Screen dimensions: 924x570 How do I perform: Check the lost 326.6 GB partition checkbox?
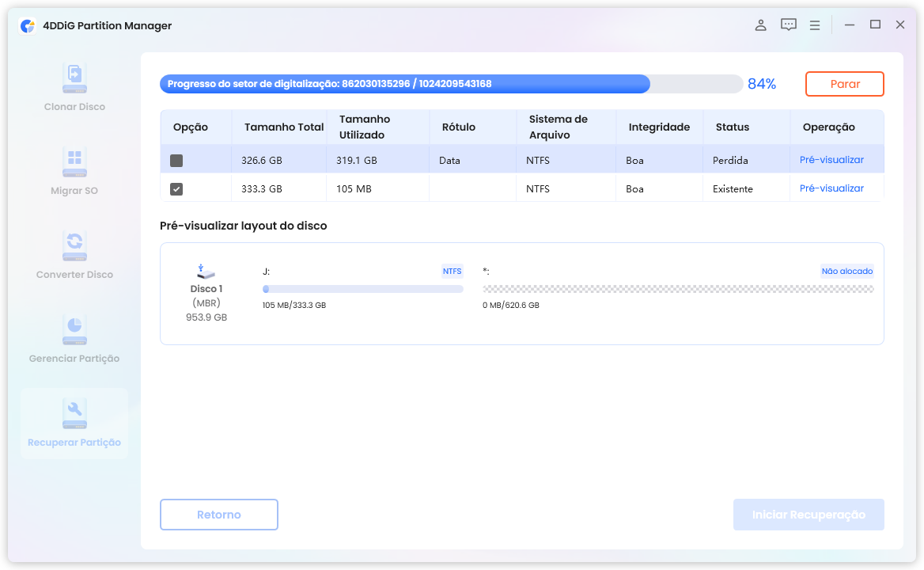coord(176,161)
